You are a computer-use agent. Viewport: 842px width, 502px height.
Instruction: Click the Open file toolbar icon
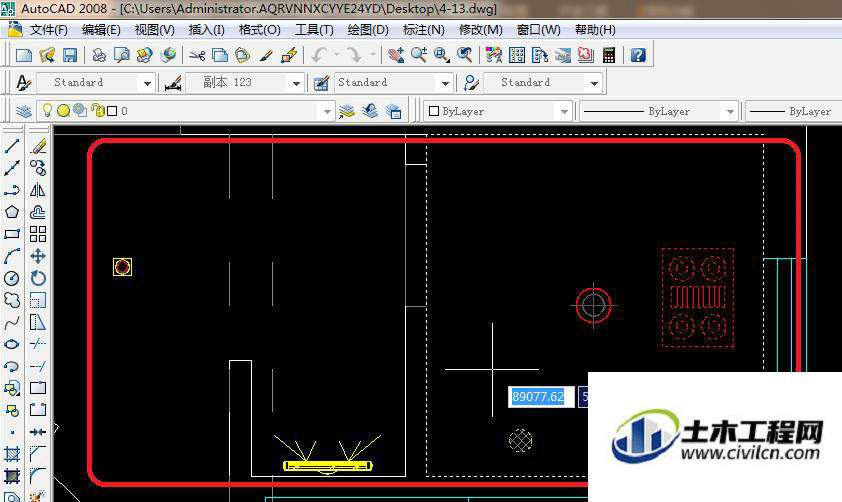point(47,55)
